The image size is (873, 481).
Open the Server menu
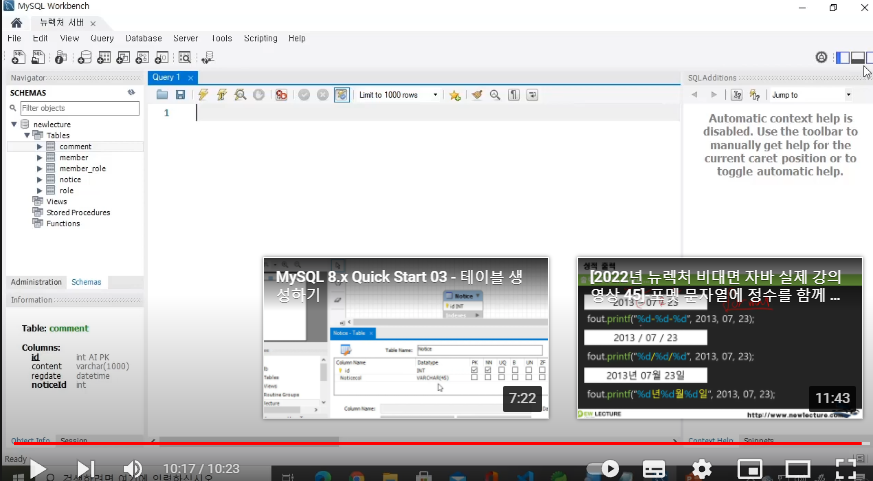coord(185,38)
